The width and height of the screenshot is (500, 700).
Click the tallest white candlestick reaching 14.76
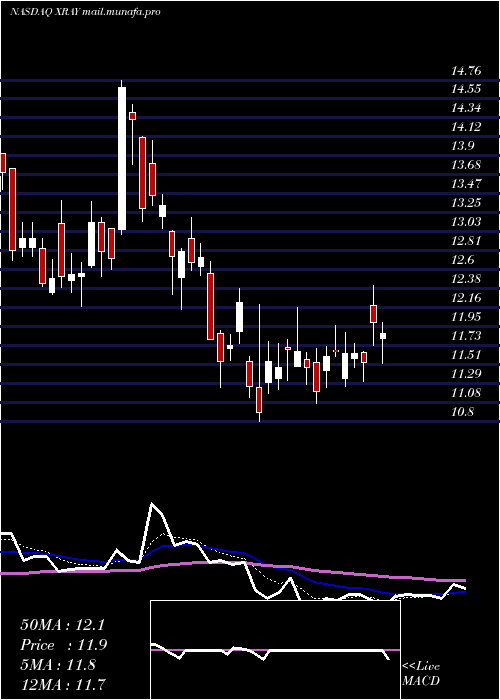pyautogui.click(x=122, y=158)
